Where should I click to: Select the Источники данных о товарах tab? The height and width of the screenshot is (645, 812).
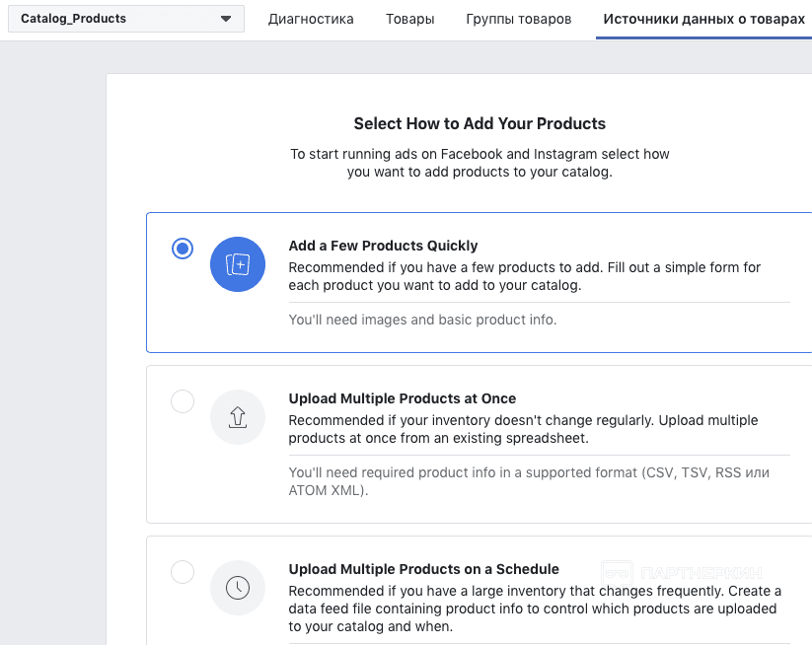point(703,19)
